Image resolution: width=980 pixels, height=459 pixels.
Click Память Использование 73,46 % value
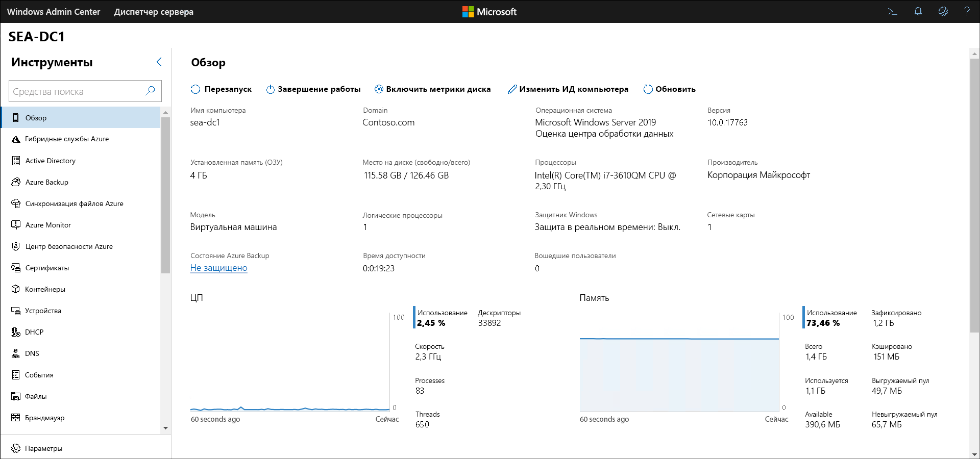pos(823,323)
